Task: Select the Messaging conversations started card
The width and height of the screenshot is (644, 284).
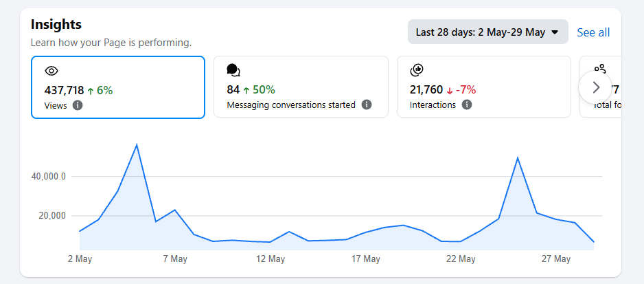Action: tap(301, 87)
